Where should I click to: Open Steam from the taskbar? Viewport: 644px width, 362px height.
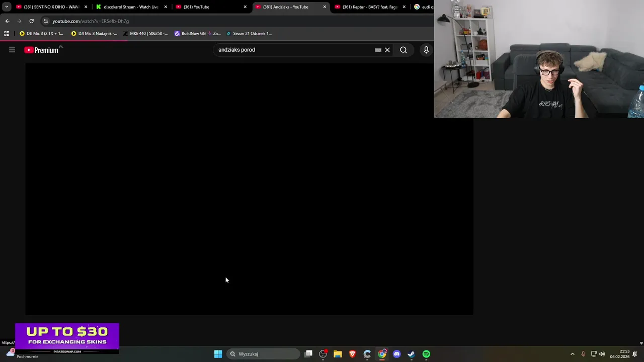[411, 354]
